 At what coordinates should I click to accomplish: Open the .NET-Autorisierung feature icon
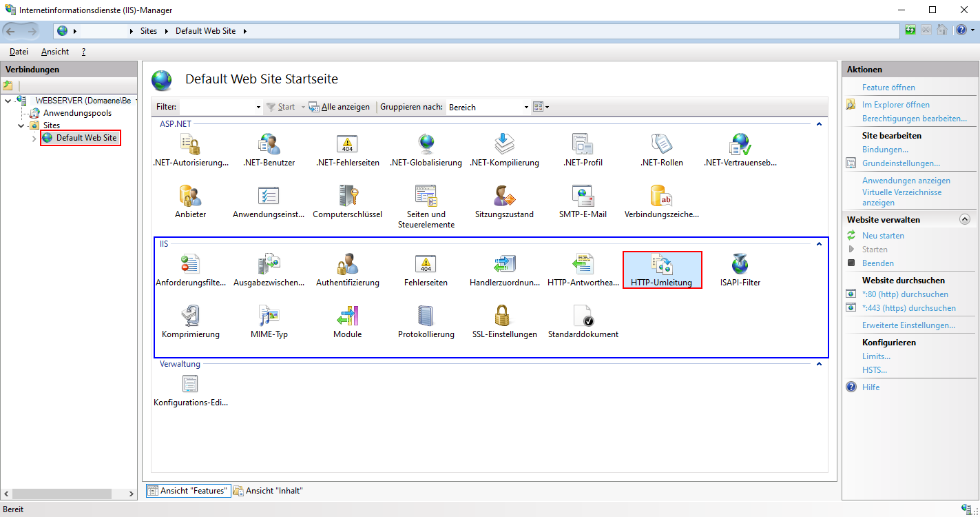(x=190, y=151)
